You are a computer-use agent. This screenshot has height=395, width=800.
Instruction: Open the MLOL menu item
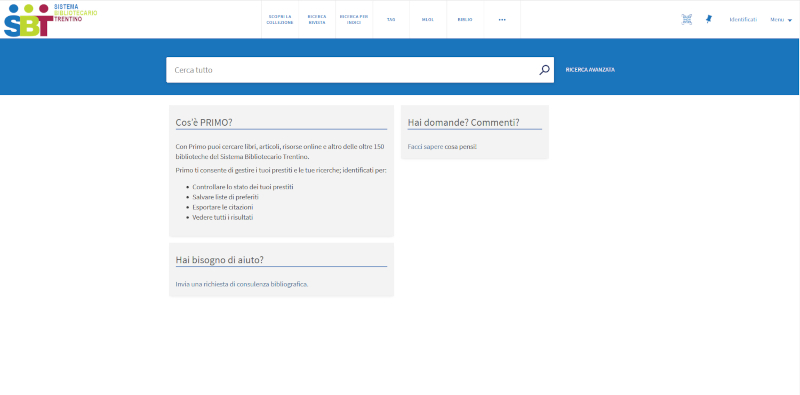click(428, 19)
